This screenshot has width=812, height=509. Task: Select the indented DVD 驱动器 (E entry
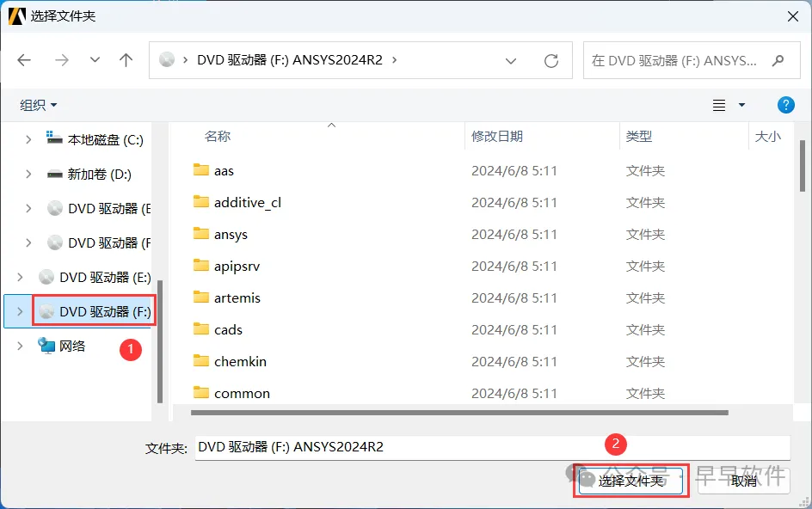click(98, 208)
